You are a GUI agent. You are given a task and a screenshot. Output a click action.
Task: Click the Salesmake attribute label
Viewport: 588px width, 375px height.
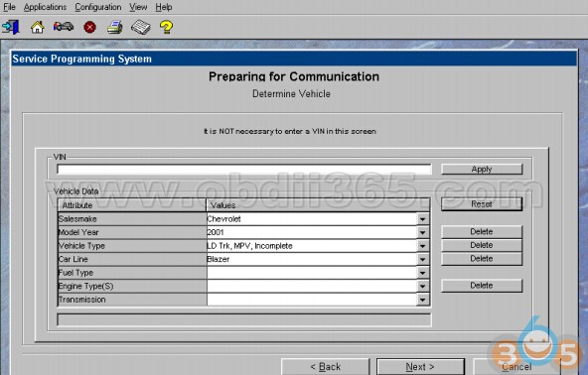click(x=77, y=219)
